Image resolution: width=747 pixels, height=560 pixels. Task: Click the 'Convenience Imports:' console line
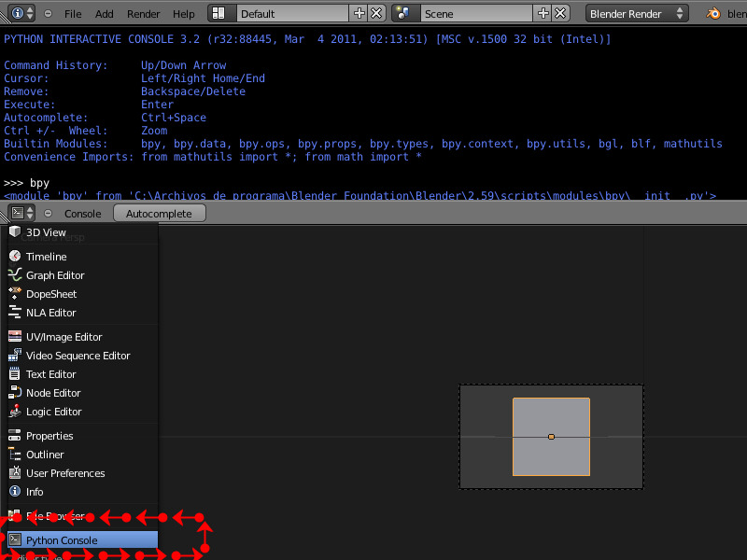point(213,157)
